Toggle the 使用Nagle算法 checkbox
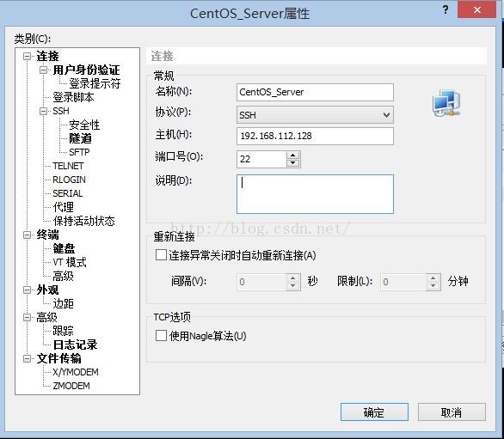This screenshot has width=504, height=439. point(161,336)
